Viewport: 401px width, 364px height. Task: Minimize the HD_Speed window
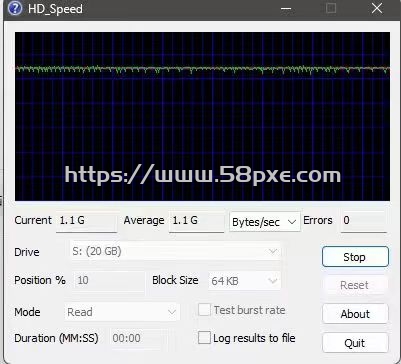coord(286,9)
